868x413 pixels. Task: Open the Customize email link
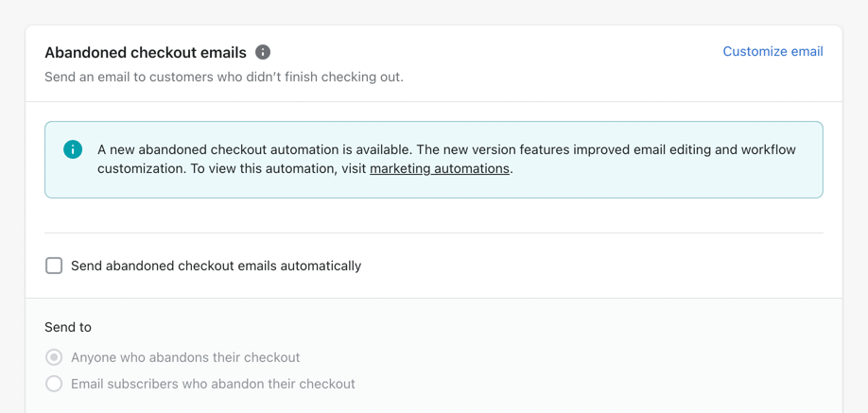(x=773, y=51)
